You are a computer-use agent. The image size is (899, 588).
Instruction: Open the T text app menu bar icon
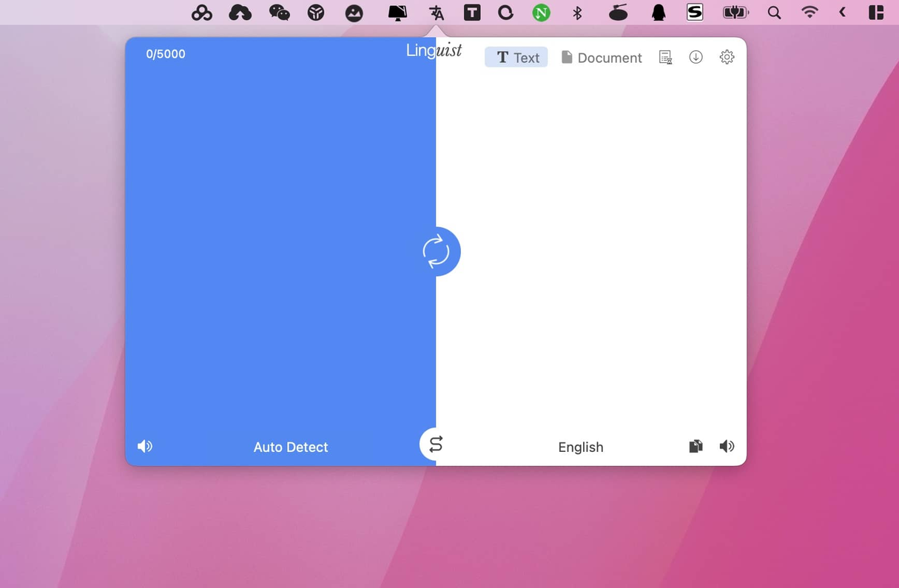(472, 13)
